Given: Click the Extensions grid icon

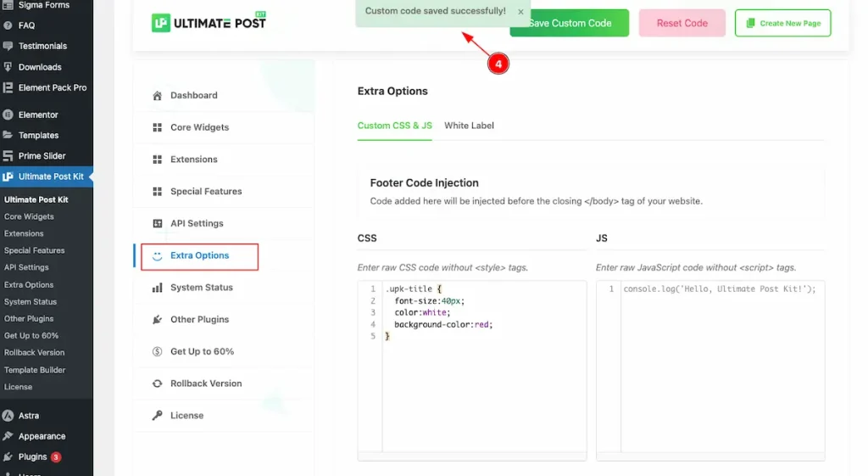Looking at the screenshot, I should [157, 160].
